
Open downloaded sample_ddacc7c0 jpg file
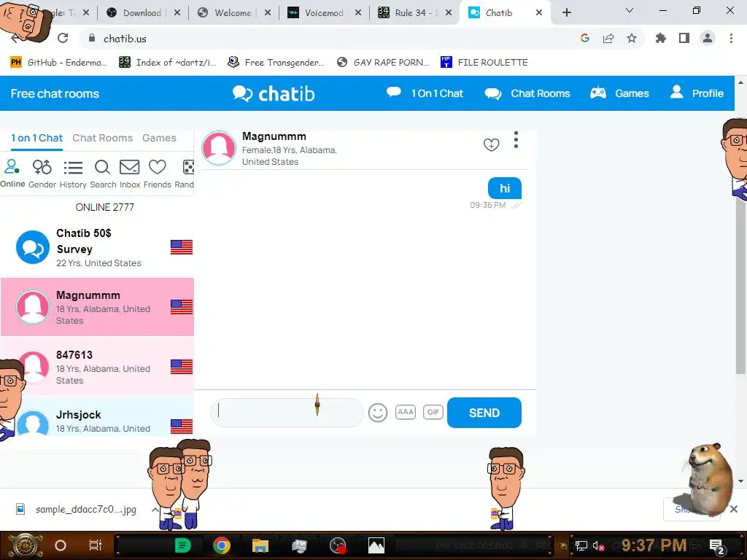tap(76, 509)
